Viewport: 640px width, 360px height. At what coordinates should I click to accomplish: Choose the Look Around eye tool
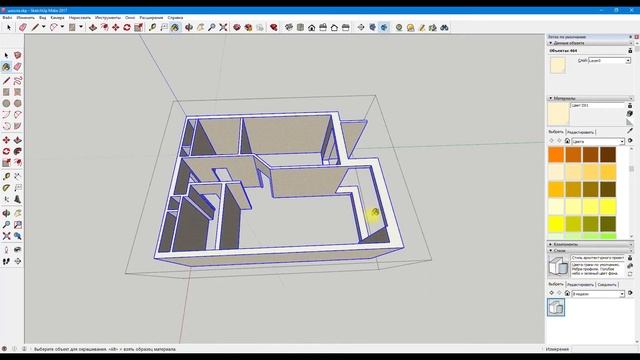tap(18, 250)
